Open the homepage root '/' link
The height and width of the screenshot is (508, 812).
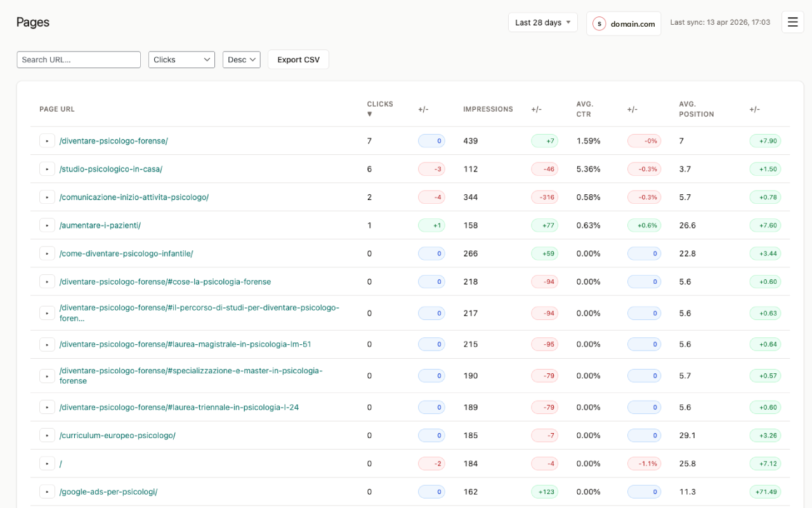pos(60,464)
